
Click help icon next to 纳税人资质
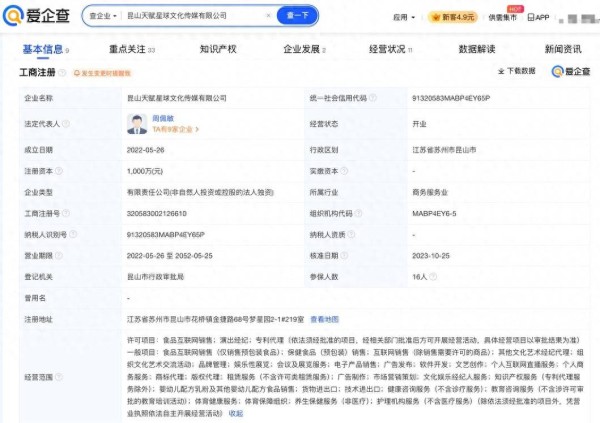point(351,234)
